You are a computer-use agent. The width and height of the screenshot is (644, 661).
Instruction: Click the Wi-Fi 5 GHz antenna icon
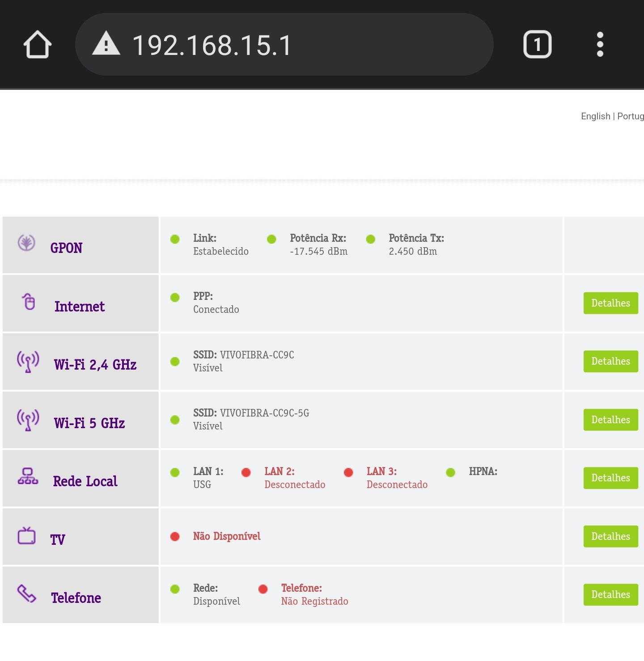click(x=28, y=420)
